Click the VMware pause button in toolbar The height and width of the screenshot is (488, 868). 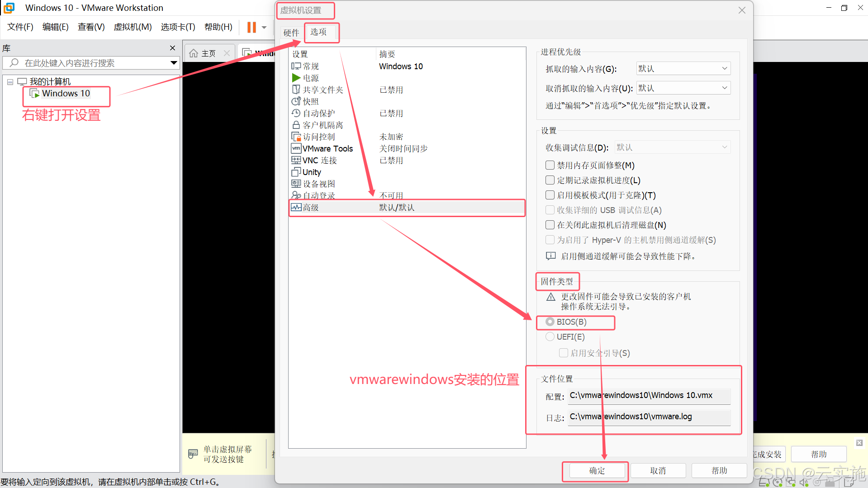click(x=251, y=27)
